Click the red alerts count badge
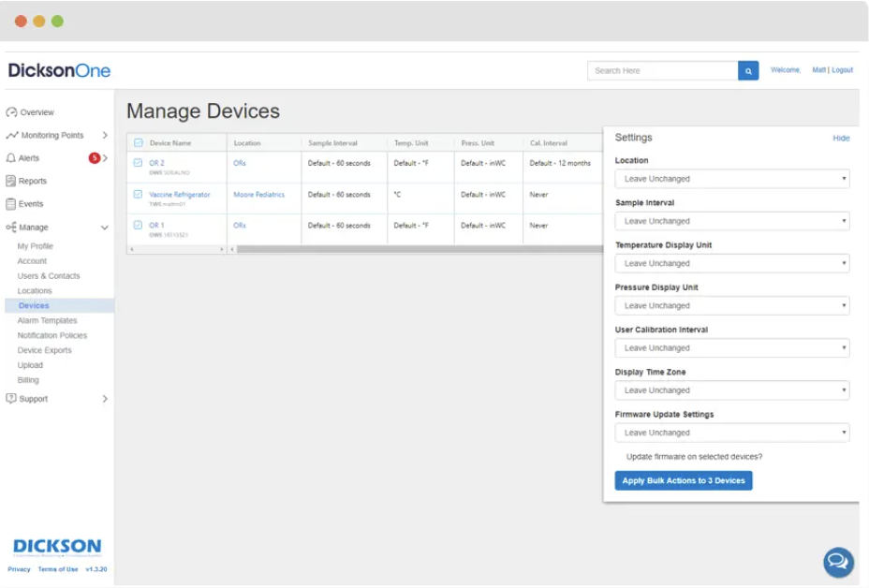This screenshot has width=869, height=588. coord(95,158)
